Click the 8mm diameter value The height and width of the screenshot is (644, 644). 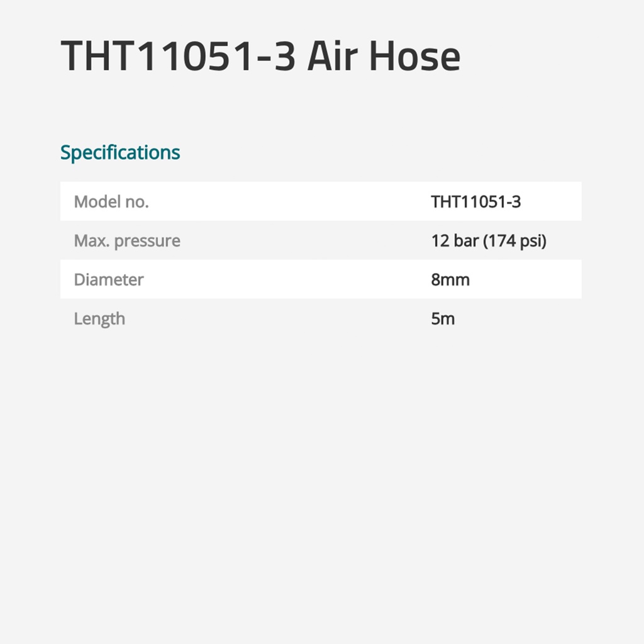click(450, 280)
